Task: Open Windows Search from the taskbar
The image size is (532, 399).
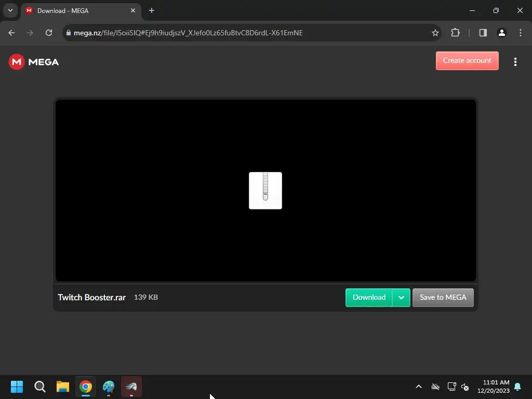Action: pos(40,387)
